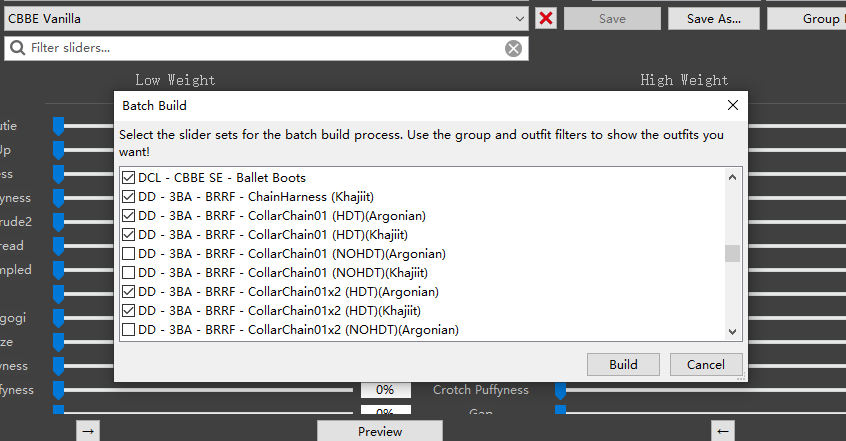Cancel the batch build

coord(706,364)
